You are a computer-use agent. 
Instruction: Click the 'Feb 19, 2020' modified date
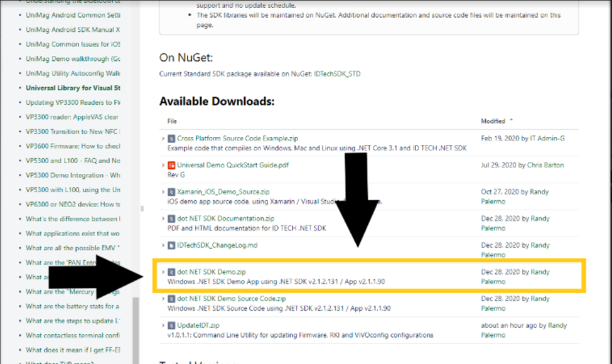pyautogui.click(x=500, y=139)
